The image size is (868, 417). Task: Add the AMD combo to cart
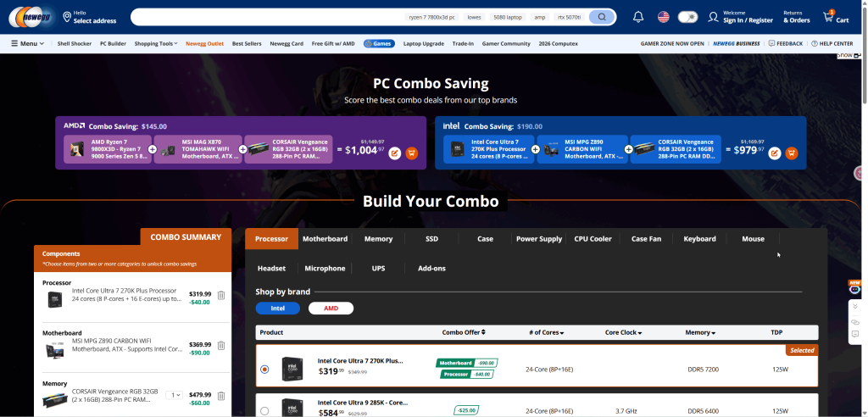411,153
